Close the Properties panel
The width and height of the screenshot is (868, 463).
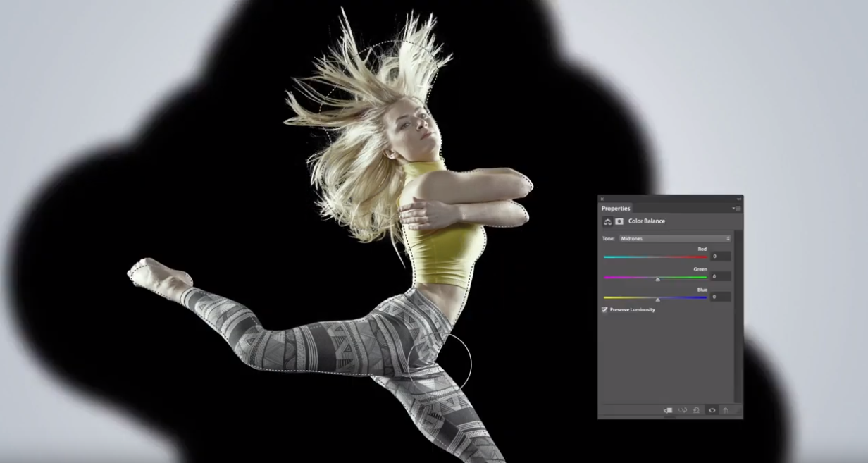coord(602,199)
